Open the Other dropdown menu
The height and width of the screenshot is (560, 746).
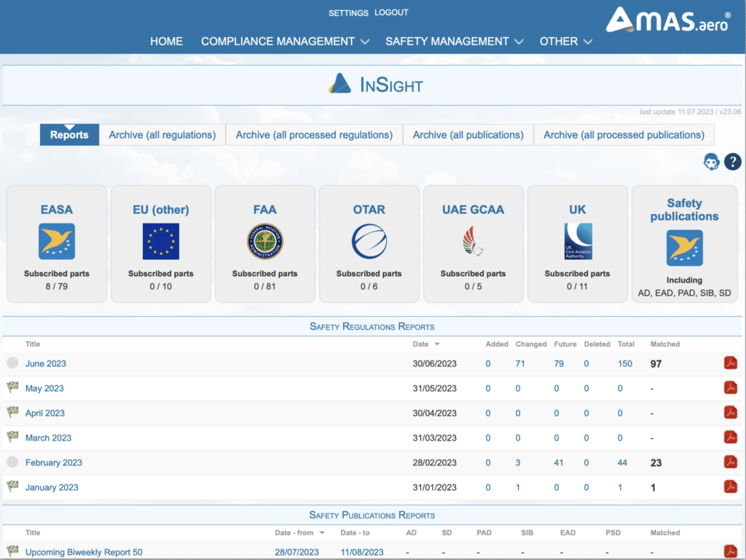click(x=565, y=42)
